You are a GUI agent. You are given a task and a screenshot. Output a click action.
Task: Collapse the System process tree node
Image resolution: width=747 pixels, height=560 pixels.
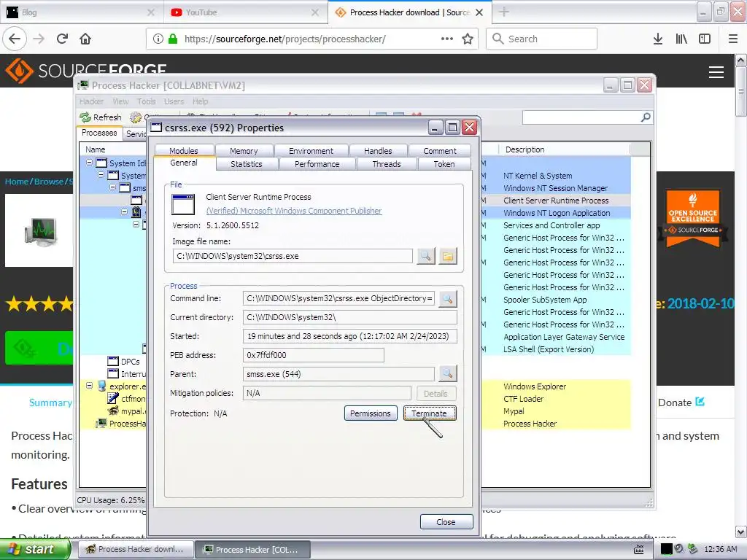(101, 175)
